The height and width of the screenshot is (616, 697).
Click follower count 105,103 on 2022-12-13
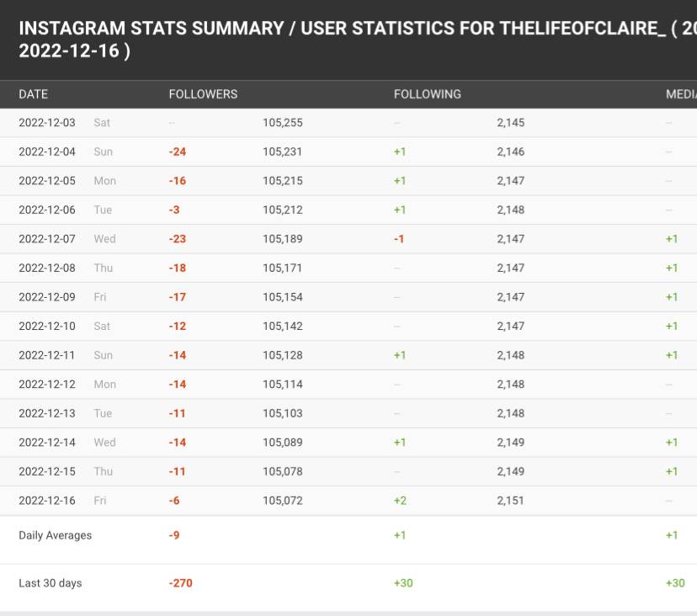point(282,413)
